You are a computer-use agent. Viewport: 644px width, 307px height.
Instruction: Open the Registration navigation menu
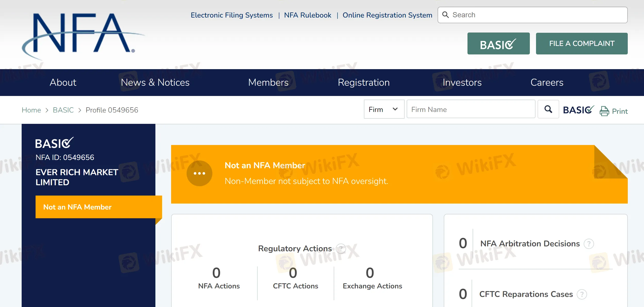coord(364,82)
